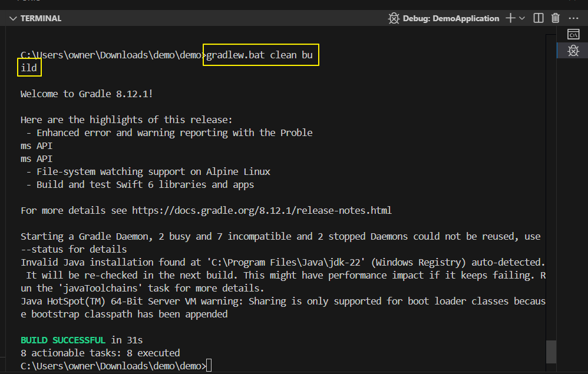Click 'Here are the highlights' line
Viewport: 588px width, 374px height.
click(126, 120)
